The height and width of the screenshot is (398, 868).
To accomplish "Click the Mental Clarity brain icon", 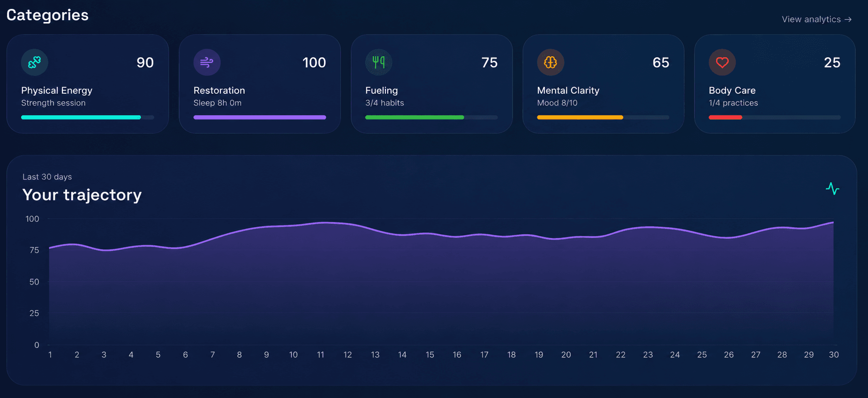I will [551, 62].
